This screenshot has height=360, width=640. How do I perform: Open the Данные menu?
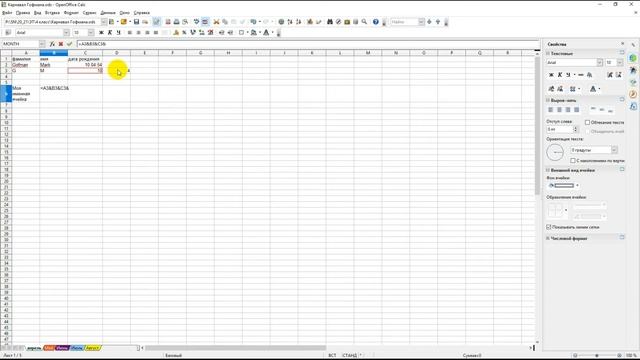[108, 13]
